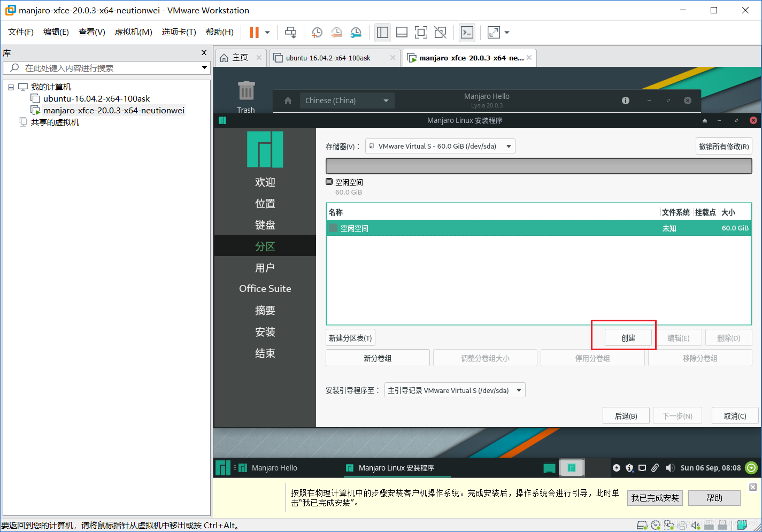Screen dimensions: 762x532
Task: Select 共享的虚拟机 in the library tree
Action: [x=55, y=122]
